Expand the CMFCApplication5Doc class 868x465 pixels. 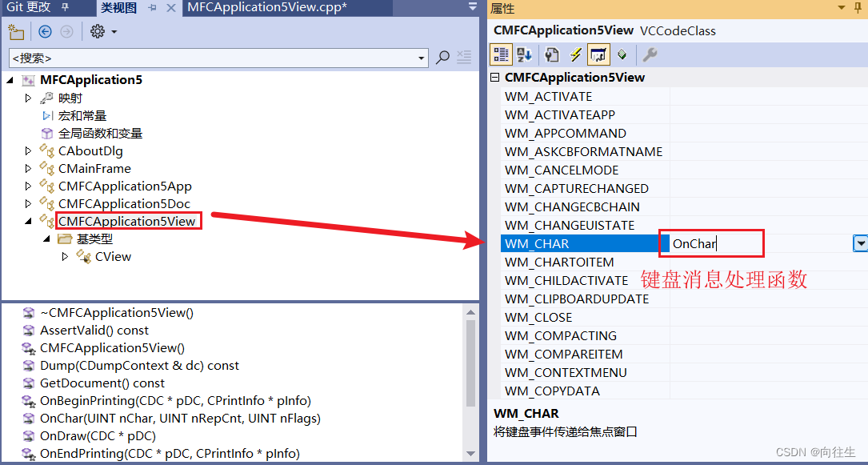click(29, 204)
